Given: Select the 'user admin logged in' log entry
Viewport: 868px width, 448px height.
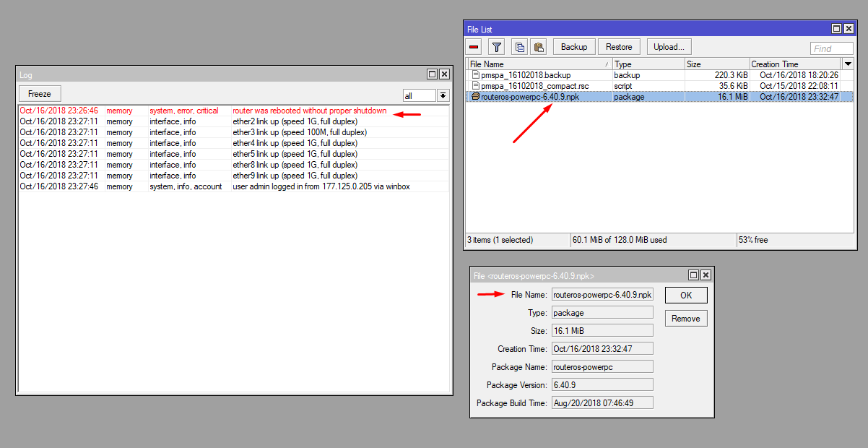Looking at the screenshot, I should (233, 186).
